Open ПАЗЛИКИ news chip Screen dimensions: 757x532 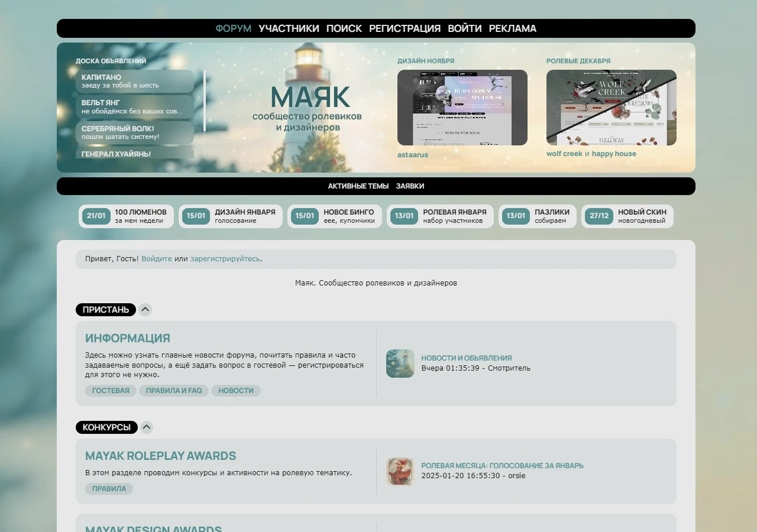pos(538,216)
